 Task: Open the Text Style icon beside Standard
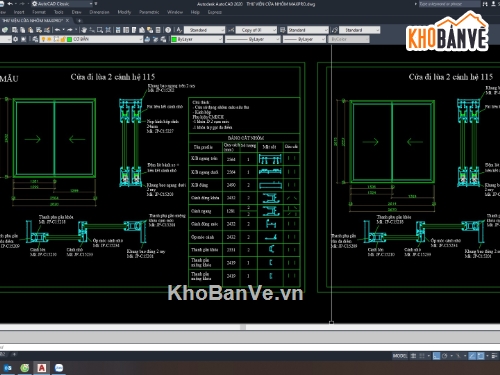click(179, 30)
